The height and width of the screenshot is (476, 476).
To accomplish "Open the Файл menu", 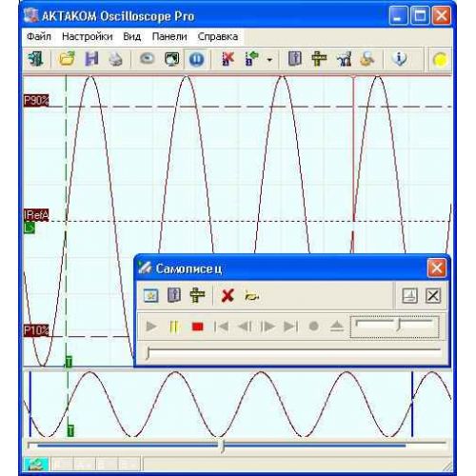I will pos(39,36).
